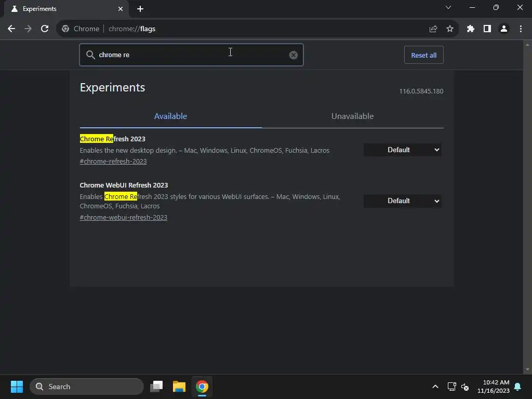Click the forward navigation arrow
Viewport: 532px width, 399px height.
[x=28, y=29]
